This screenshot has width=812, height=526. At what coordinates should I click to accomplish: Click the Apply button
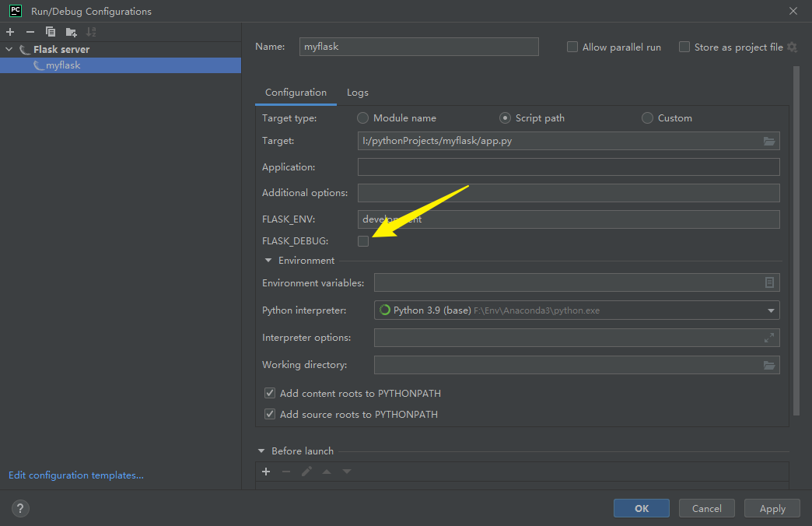[772, 508]
